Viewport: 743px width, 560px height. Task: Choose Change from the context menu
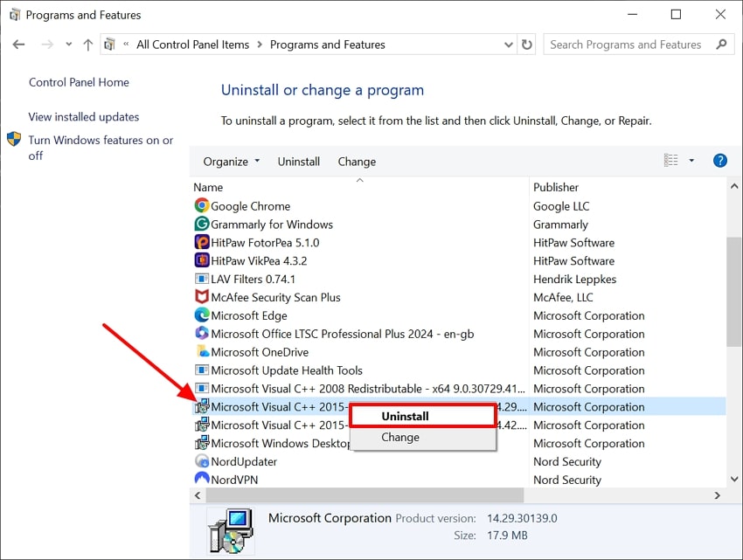pyautogui.click(x=400, y=437)
